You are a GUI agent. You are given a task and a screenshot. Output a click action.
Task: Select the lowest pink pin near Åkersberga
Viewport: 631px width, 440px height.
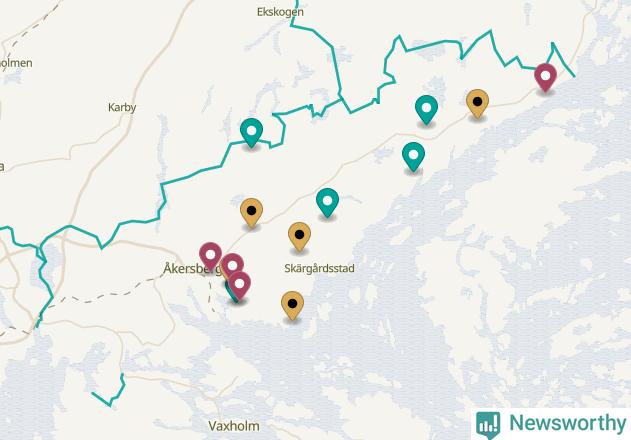239,286
